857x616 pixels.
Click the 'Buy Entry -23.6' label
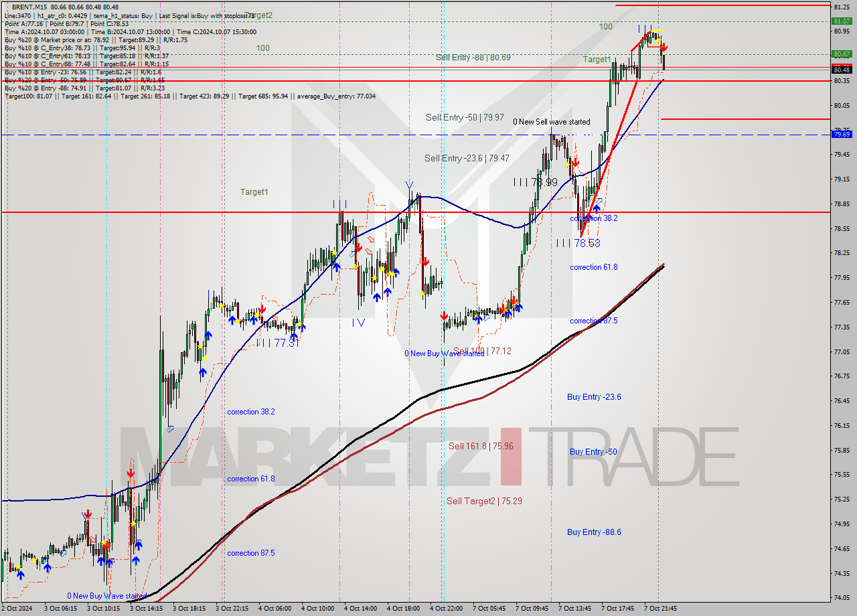click(594, 397)
